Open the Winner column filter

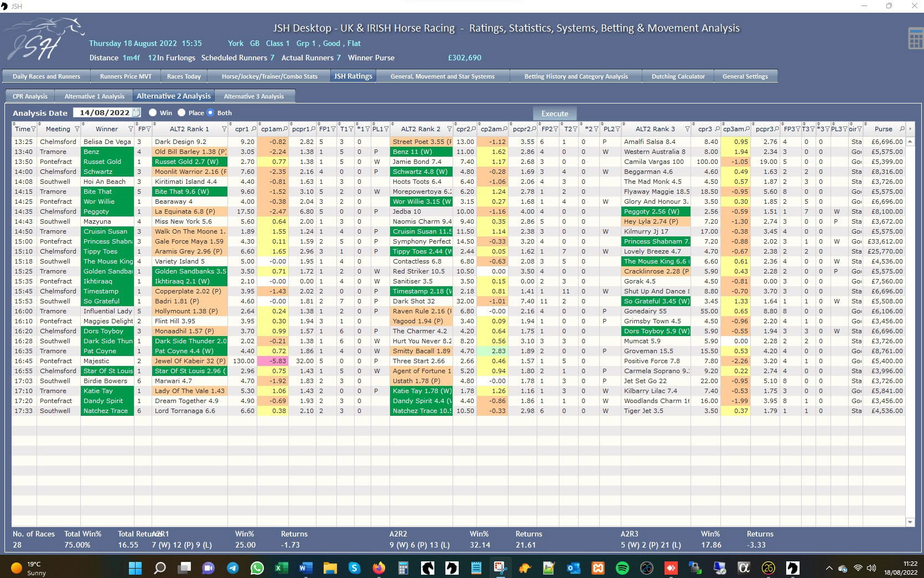pos(131,129)
